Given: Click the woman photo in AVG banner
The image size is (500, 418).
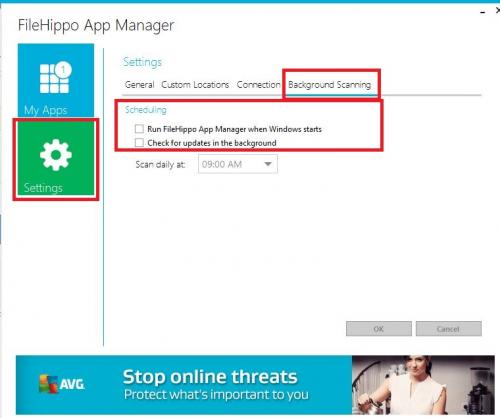Looking at the screenshot, I should [x=423, y=385].
